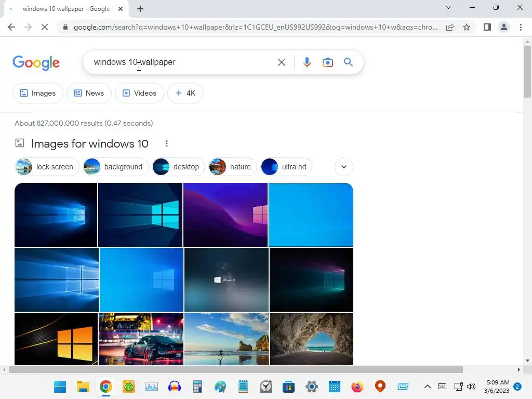Screen dimensions: 532x399
Task: Open Chrome side panel
Action: tap(487, 27)
